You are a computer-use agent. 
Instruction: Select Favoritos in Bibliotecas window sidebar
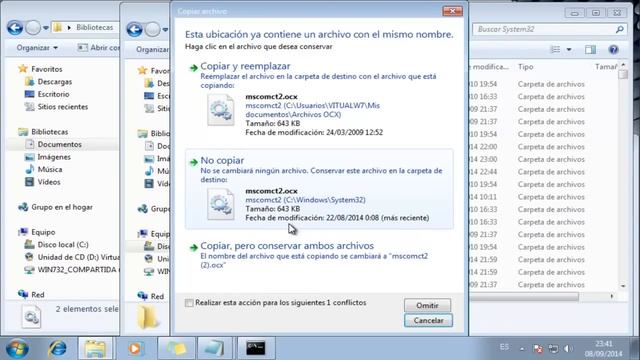point(47,69)
